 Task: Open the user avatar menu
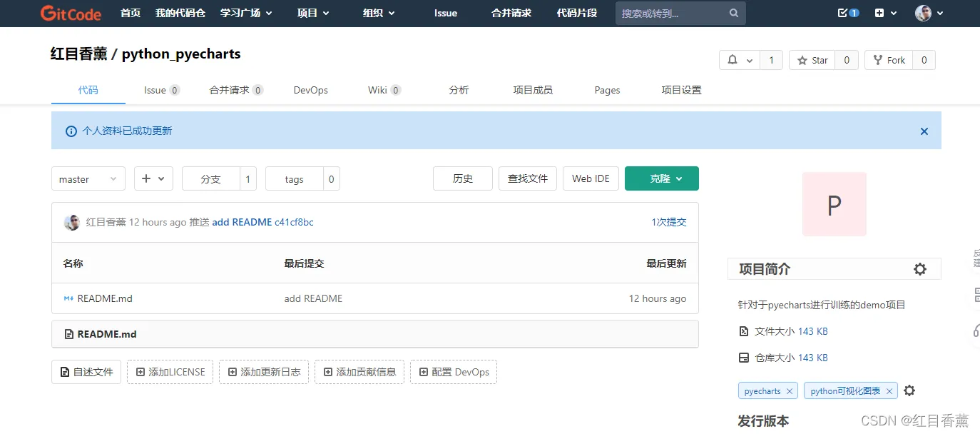tap(929, 13)
